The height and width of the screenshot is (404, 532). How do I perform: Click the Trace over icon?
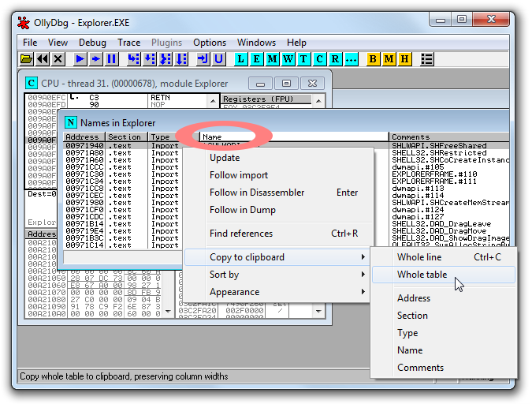coord(181,59)
